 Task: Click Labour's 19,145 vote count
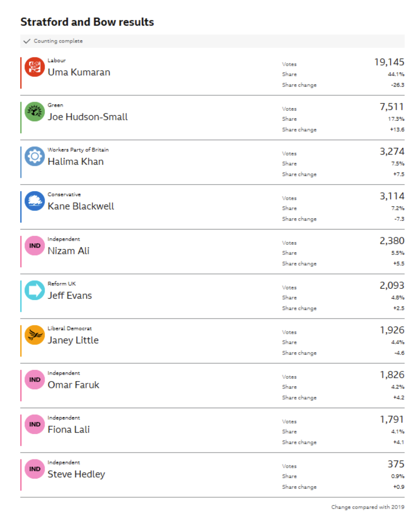[x=389, y=62]
